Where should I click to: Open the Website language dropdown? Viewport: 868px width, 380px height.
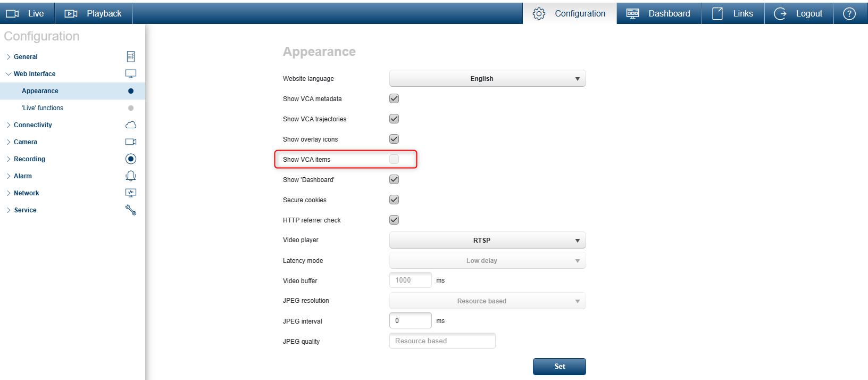click(x=487, y=79)
